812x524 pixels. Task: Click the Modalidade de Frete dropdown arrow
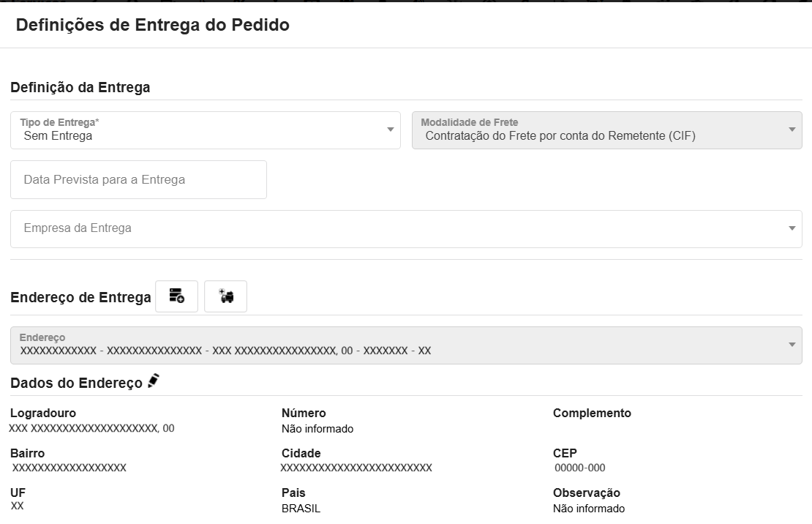[792, 130]
